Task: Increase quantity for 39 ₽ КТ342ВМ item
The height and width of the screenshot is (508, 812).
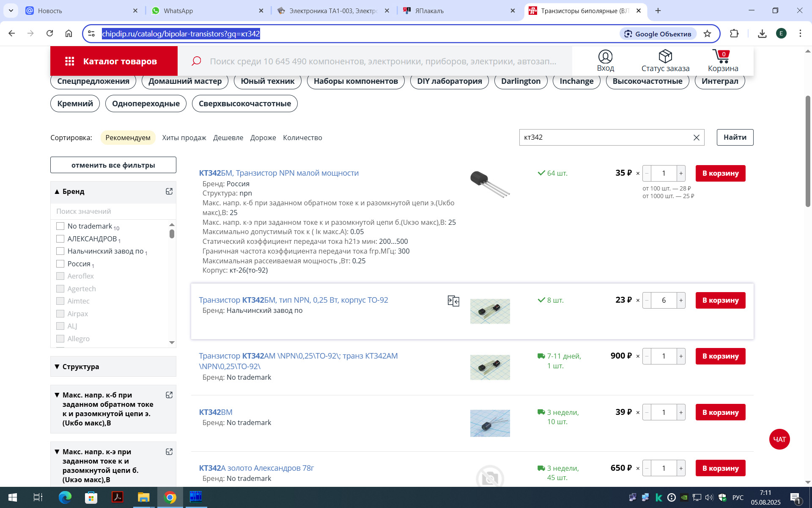Action: pyautogui.click(x=681, y=412)
